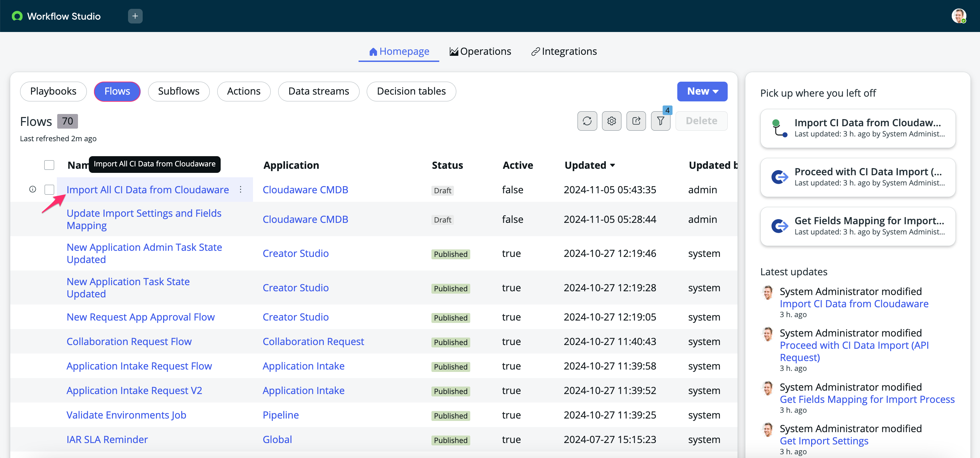The width and height of the screenshot is (980, 458).
Task: Switch to the Operations tab
Action: pyautogui.click(x=480, y=51)
